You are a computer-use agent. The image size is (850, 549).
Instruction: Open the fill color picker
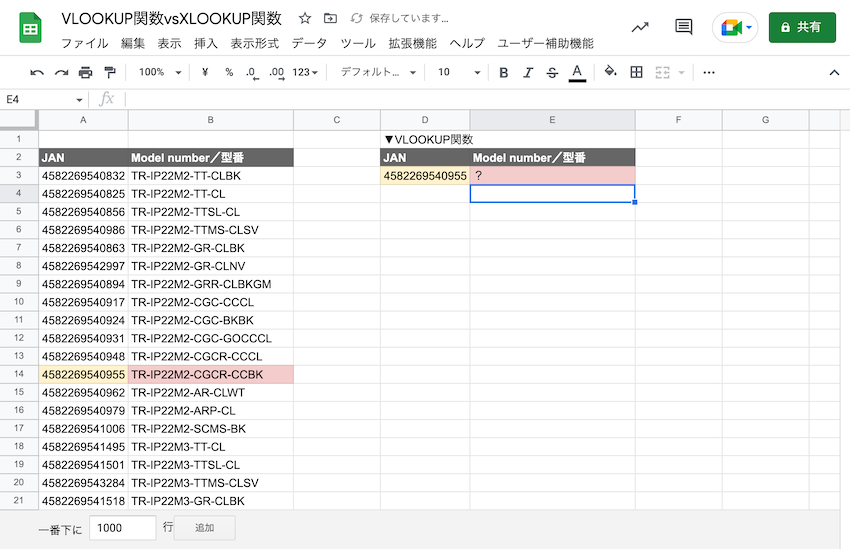[x=611, y=72]
